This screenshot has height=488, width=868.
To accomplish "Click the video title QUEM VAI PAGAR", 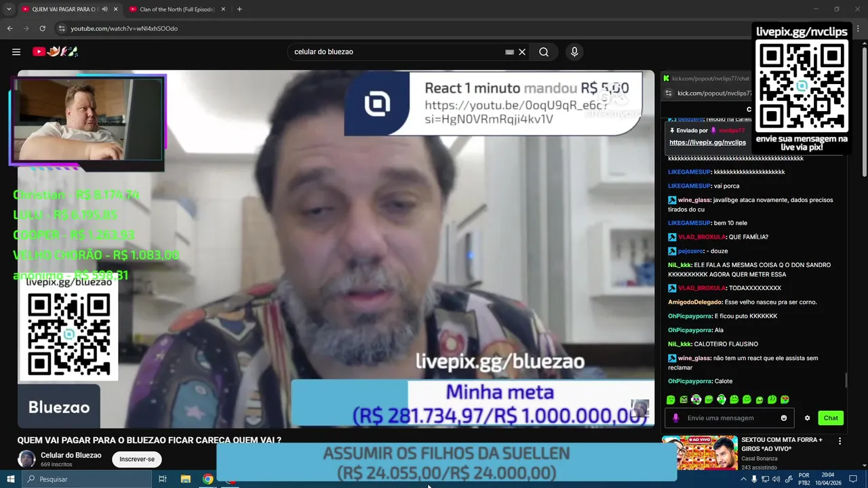I will (149, 440).
